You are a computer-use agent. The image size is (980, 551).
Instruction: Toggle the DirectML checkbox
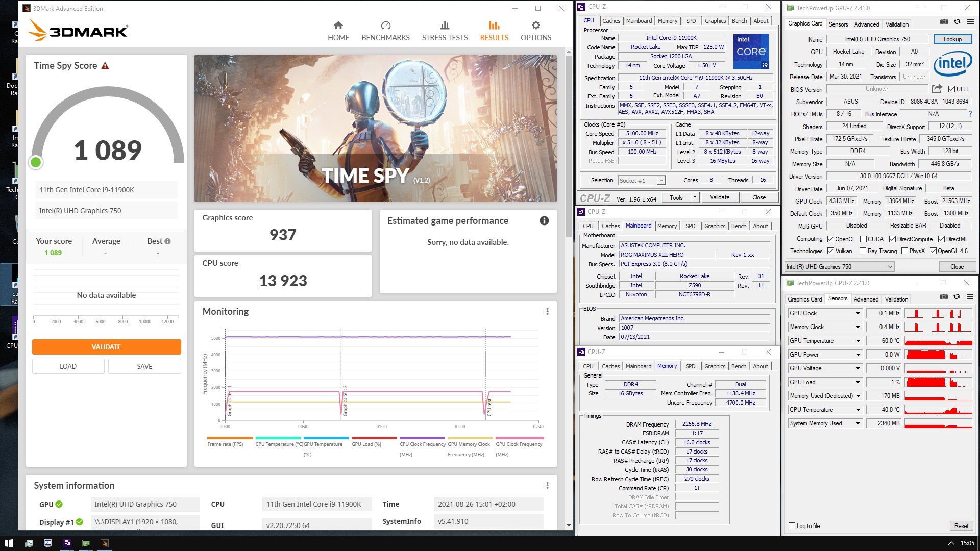tap(941, 239)
